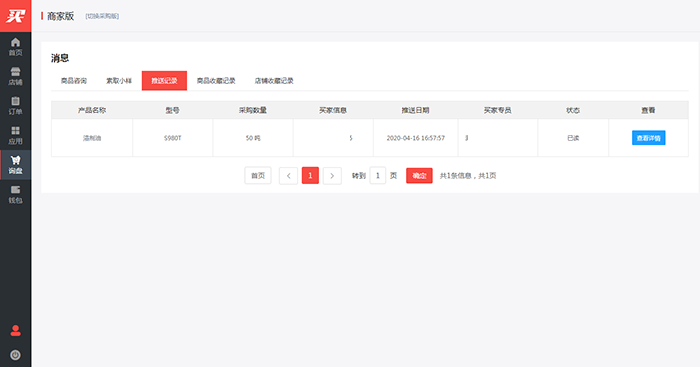Click the power logout icon
The width and height of the screenshot is (700, 367).
pos(15,355)
